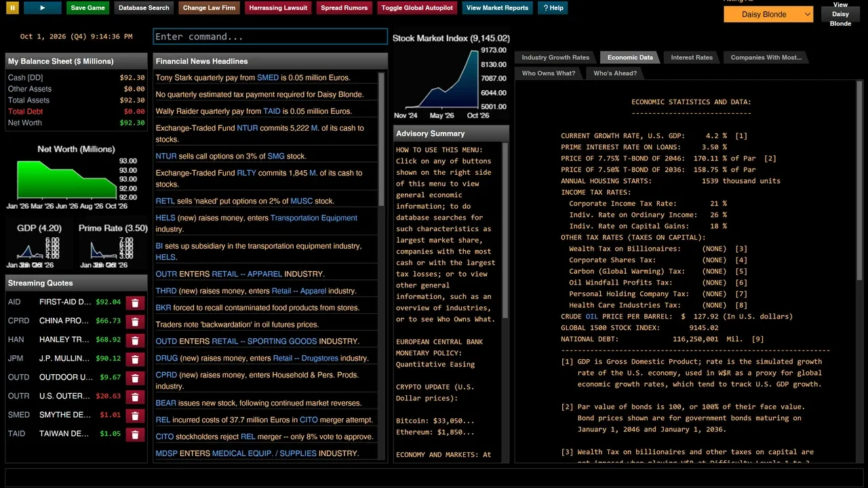Click Total Debt row in balance sheet

click(76, 111)
